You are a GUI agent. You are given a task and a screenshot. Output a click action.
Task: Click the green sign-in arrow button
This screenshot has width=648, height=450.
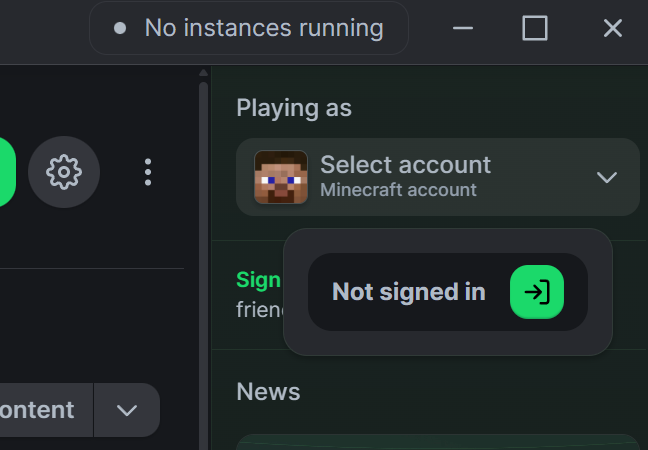537,292
